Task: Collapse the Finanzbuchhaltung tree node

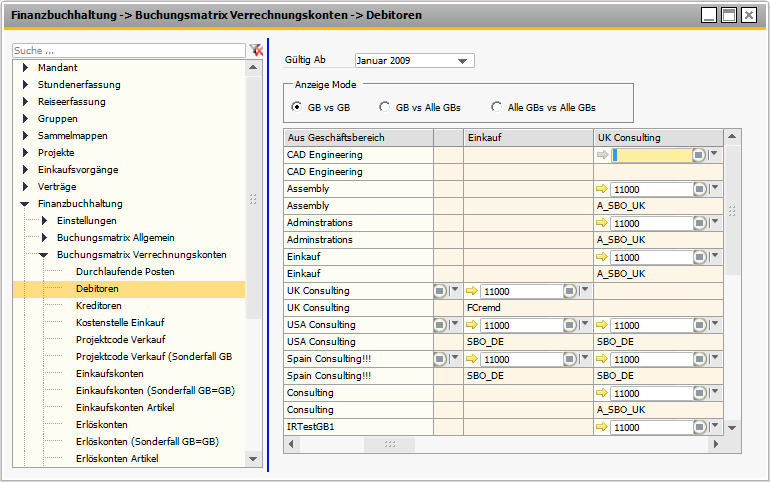Action: click(26, 204)
